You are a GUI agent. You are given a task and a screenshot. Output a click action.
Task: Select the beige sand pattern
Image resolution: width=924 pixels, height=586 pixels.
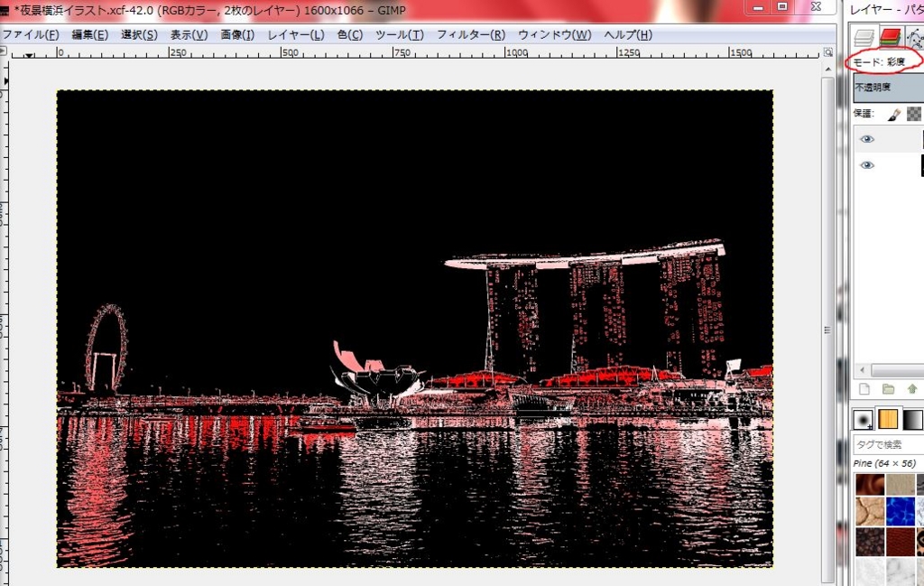point(901,484)
